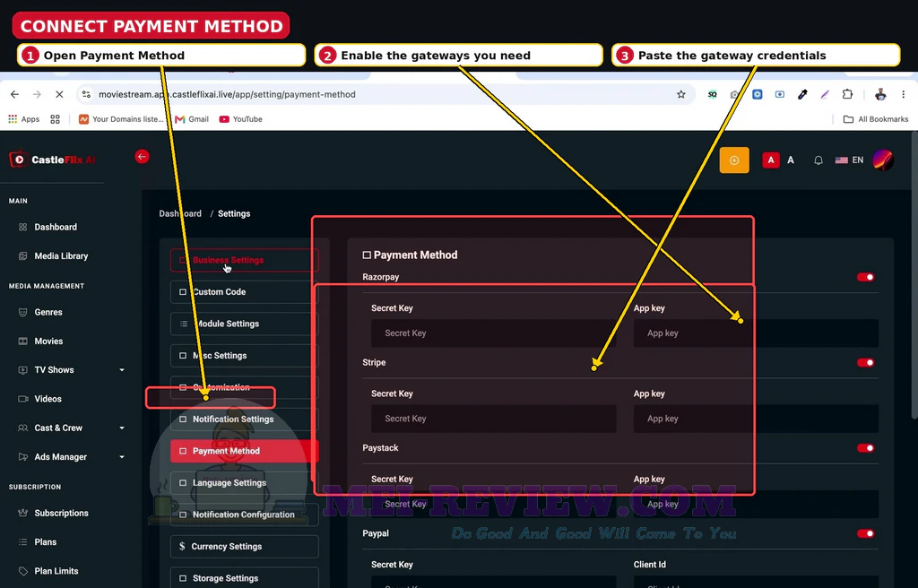Open Notification Settings section

(x=244, y=419)
